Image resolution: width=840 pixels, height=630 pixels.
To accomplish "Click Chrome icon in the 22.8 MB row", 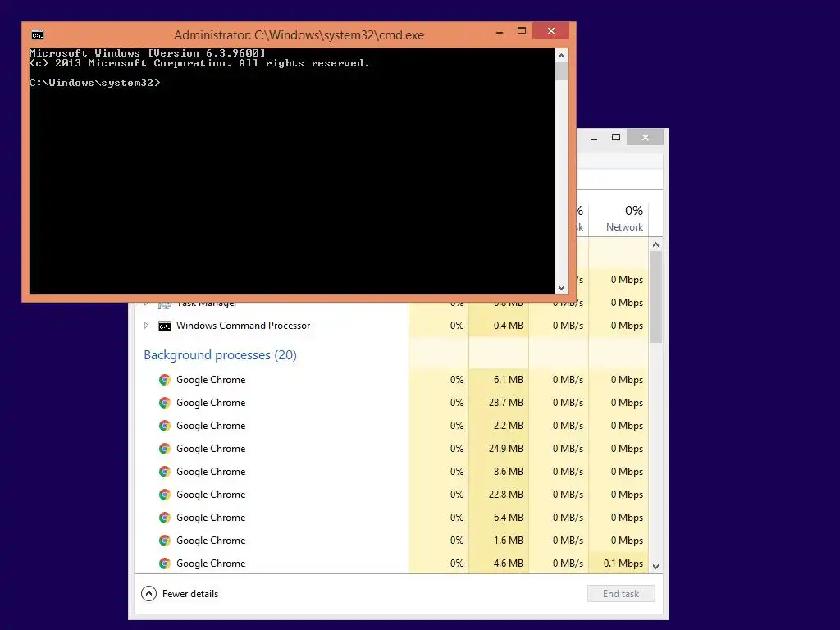I will [x=165, y=495].
